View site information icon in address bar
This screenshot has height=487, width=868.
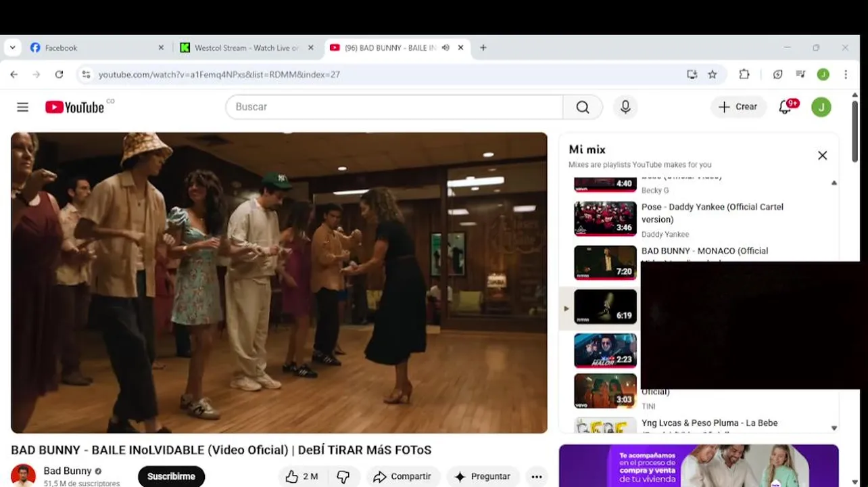(x=86, y=74)
